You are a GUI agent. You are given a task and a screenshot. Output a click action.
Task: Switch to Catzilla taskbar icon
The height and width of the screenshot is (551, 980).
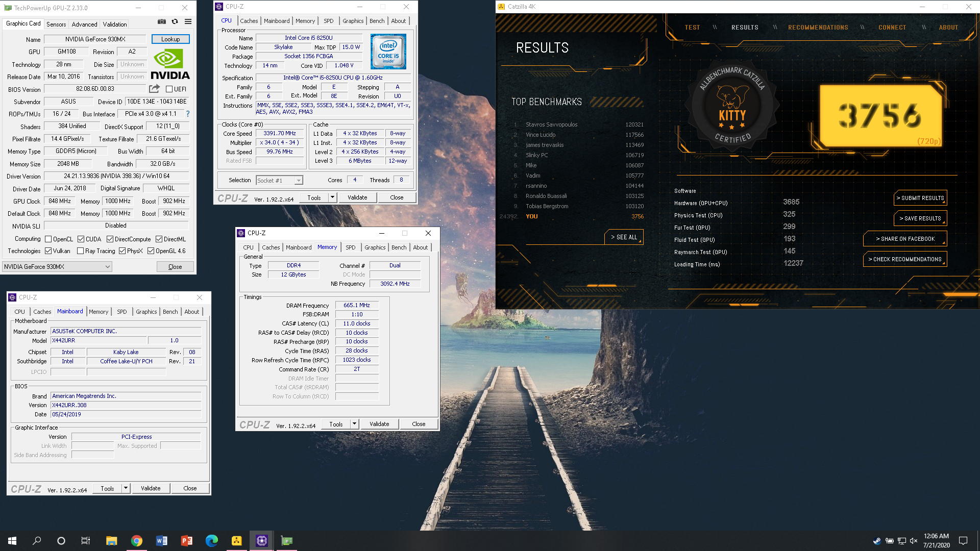click(x=236, y=541)
